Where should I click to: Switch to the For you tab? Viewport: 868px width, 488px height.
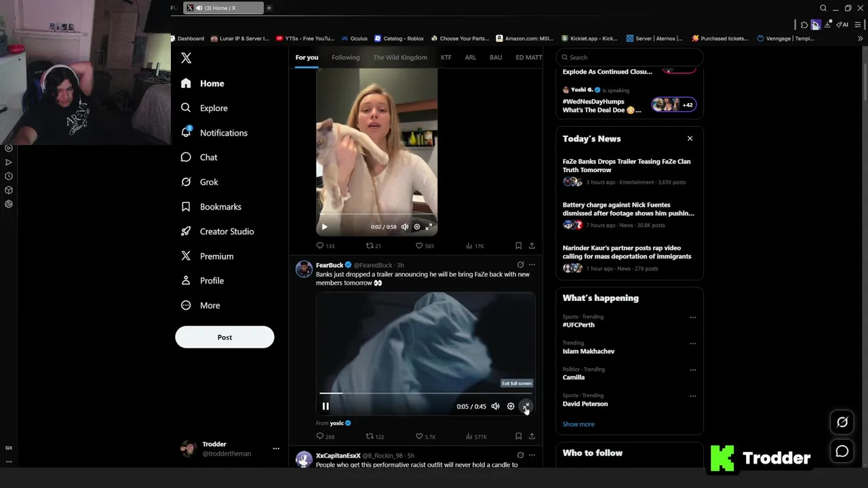point(307,58)
